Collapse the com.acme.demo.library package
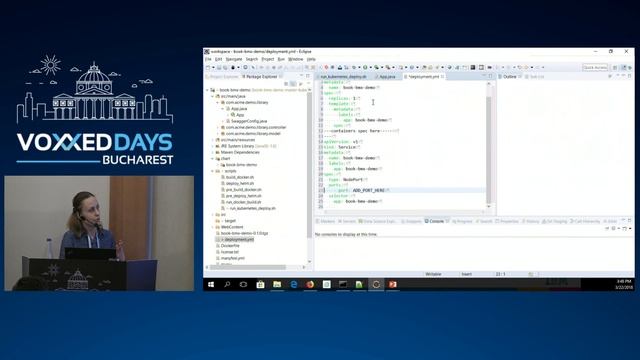 [x=218, y=102]
